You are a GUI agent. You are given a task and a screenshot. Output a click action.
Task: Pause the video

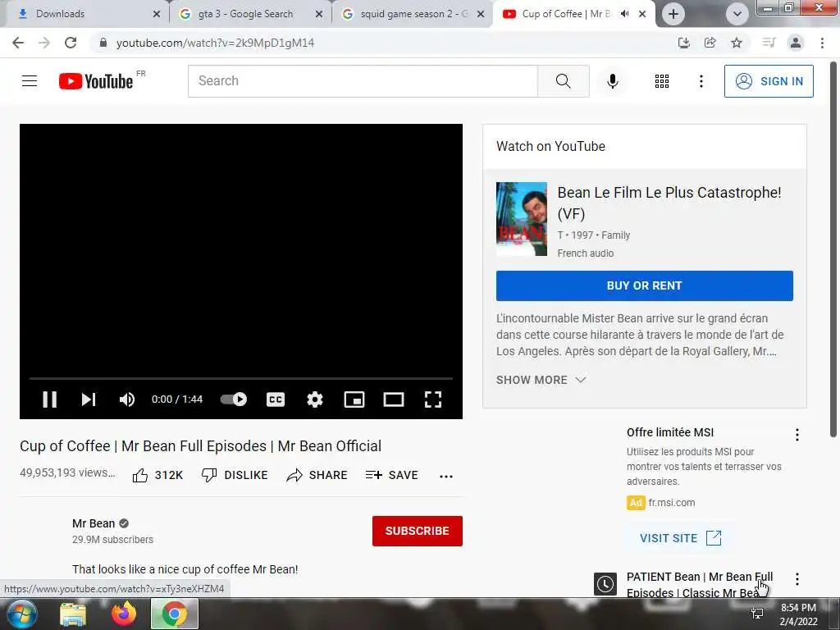pyautogui.click(x=50, y=399)
